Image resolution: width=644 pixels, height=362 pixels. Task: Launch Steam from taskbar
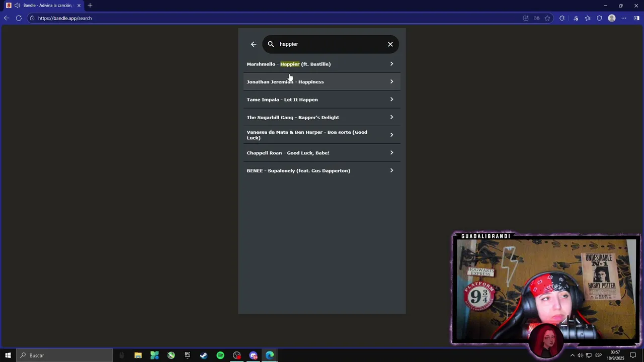click(x=204, y=355)
